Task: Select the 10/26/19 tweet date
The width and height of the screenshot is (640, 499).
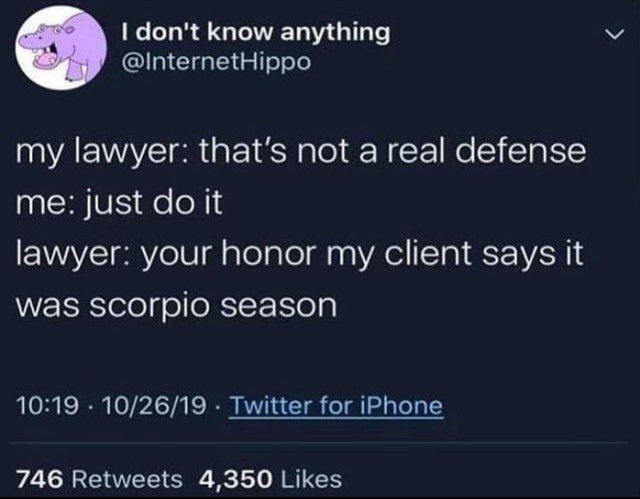Action: point(155,406)
